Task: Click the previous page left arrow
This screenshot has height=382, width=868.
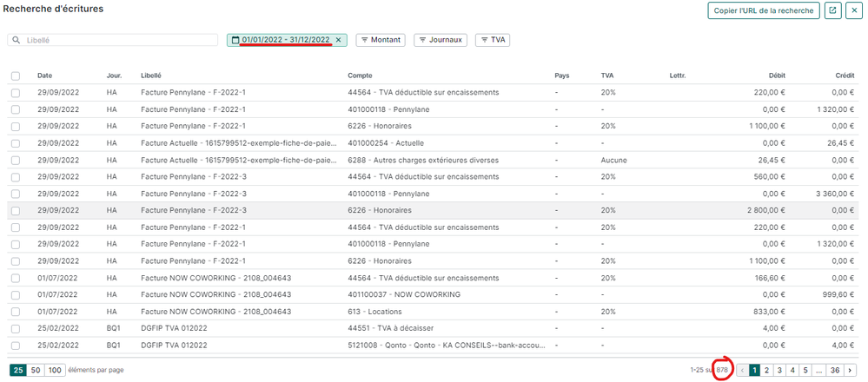Action: (x=742, y=370)
